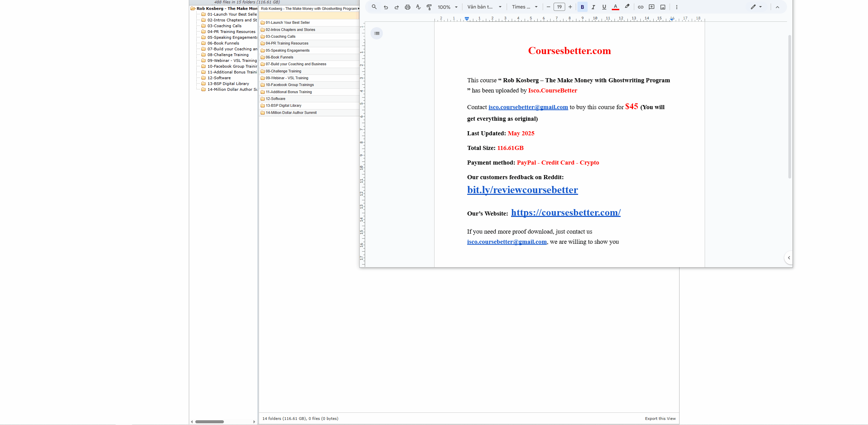
Task: Click the right indent marker on the ruler
Action: tap(672, 19)
